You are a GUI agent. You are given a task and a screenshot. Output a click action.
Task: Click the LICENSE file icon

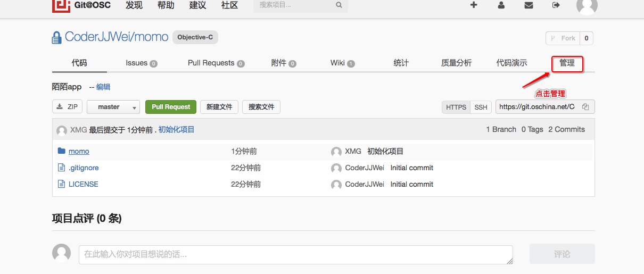click(x=61, y=184)
